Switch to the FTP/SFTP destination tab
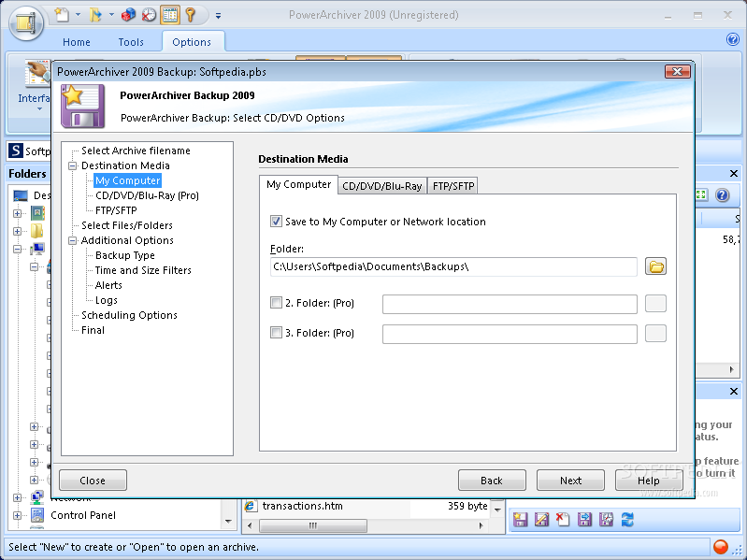 click(x=453, y=186)
